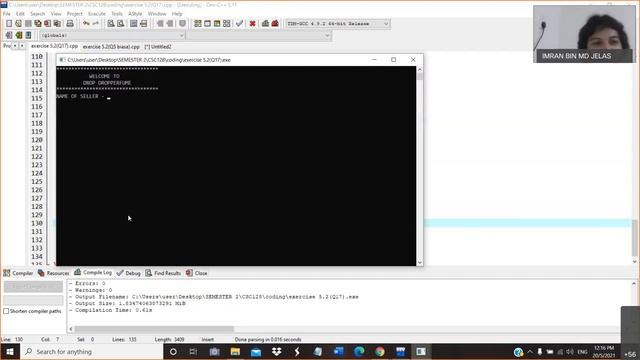Click the console window vertical scrollbar

pyautogui.click(x=420, y=166)
